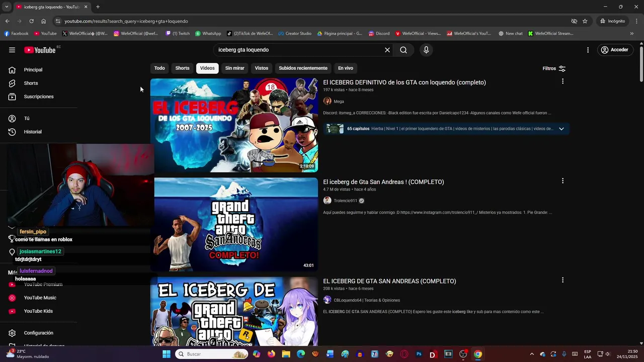Image resolution: width=644 pixels, height=362 pixels.
Task: Click the taskbar Buscar search box
Action: [212, 354]
